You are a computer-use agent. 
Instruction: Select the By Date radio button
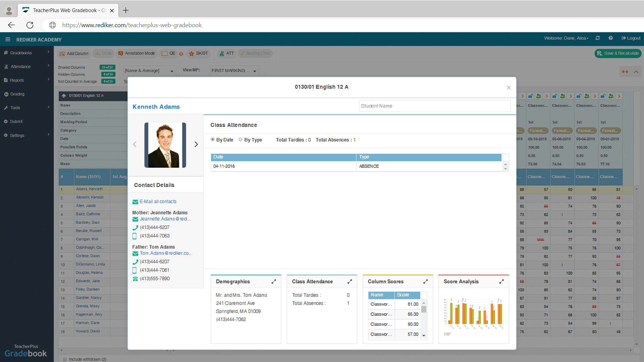coord(213,139)
